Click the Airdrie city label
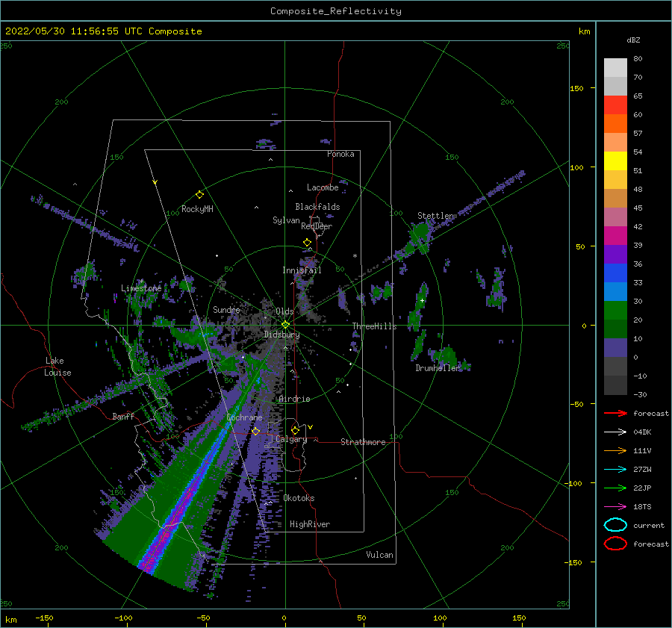This screenshot has width=672, height=628. click(294, 399)
